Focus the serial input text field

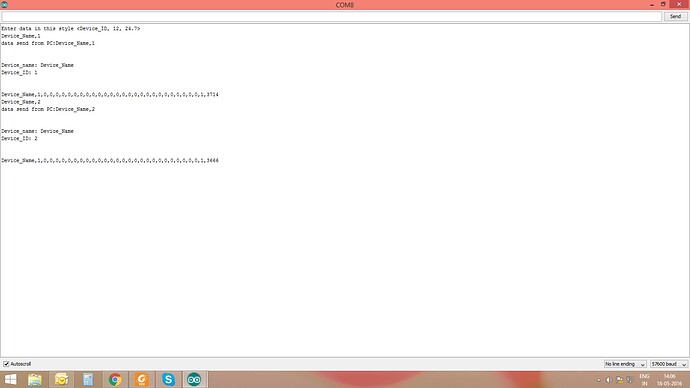[x=331, y=16]
